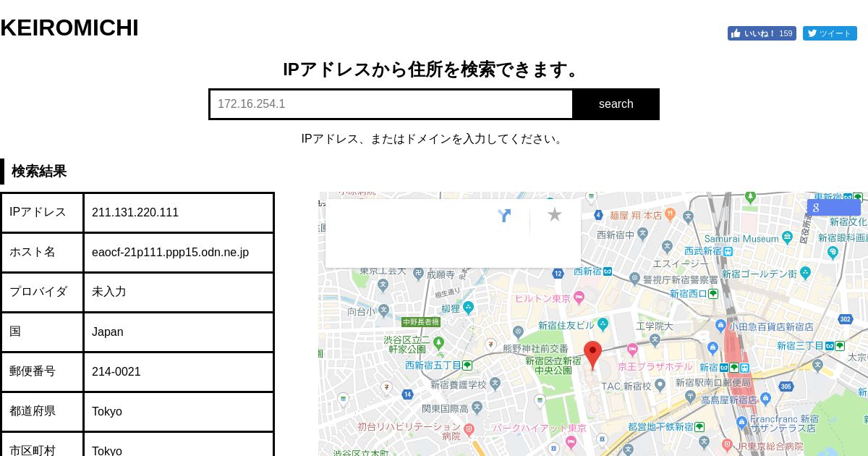Select the 西武新宿 station icon

point(728,250)
